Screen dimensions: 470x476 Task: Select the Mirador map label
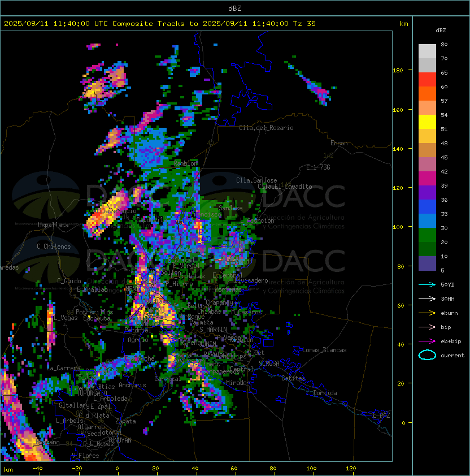pyautogui.click(x=238, y=383)
